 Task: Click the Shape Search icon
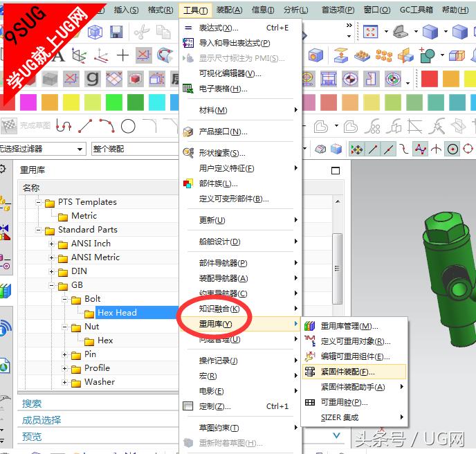pos(188,152)
